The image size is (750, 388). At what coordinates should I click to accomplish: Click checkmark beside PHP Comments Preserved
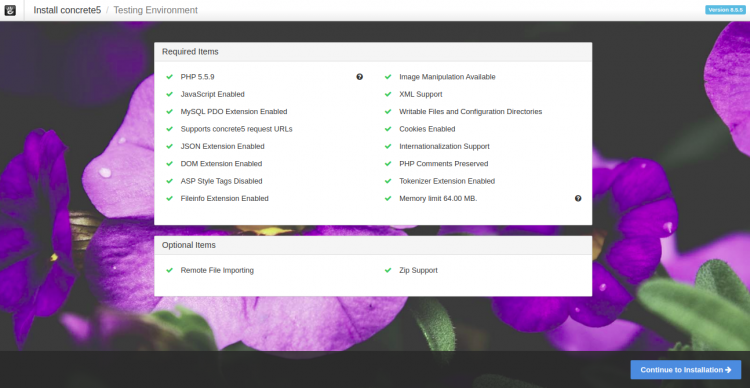point(388,164)
